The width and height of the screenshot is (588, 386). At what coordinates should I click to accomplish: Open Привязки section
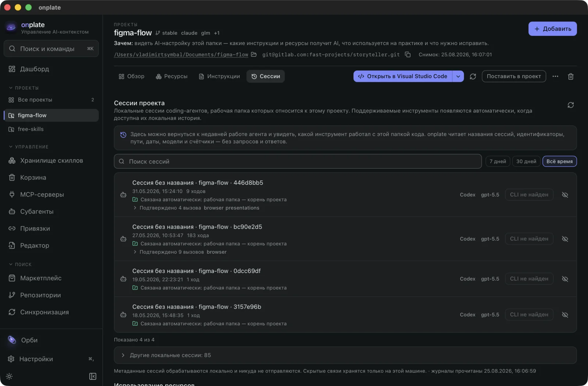[51, 229]
